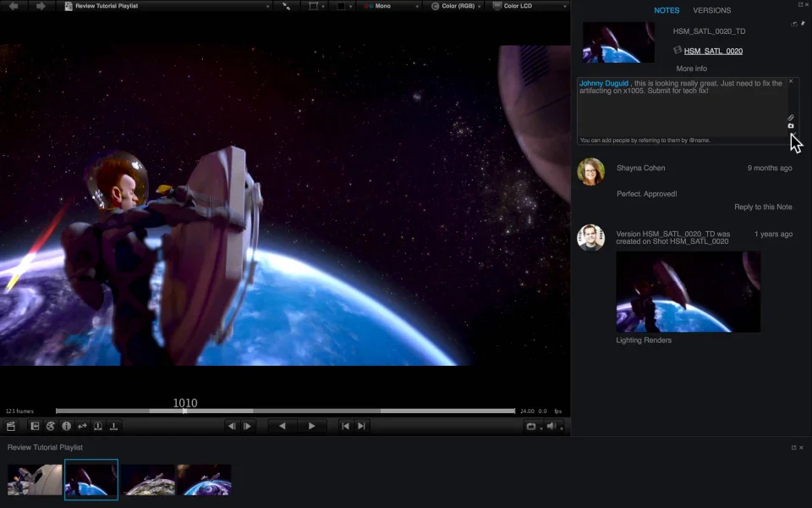The image size is (812, 508).
Task: Click the swap arrows icon
Action: coord(82,426)
